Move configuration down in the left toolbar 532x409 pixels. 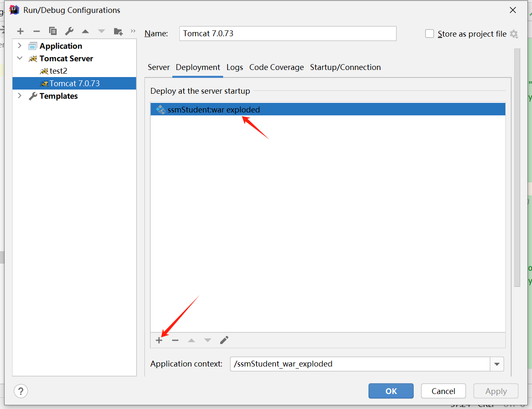pos(102,31)
